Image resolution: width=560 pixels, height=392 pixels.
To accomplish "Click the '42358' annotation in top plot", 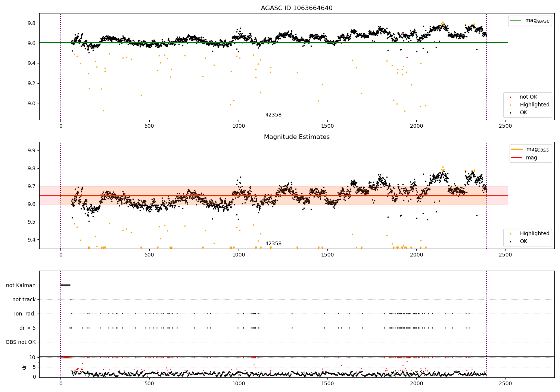I will (x=273, y=115).
